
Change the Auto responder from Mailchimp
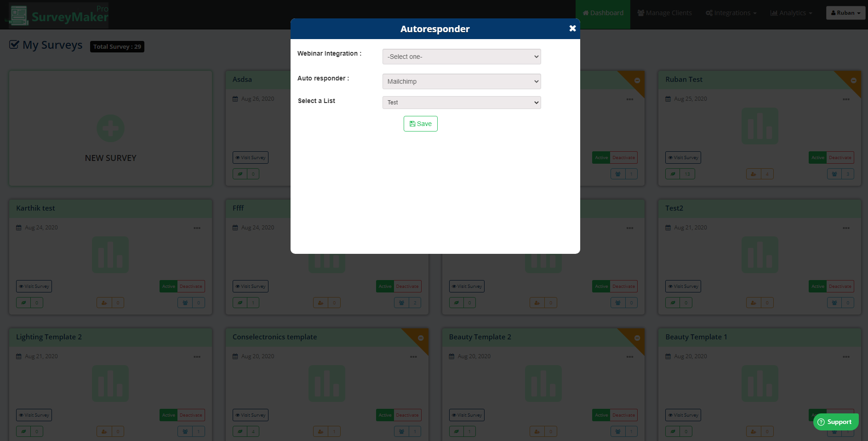pyautogui.click(x=461, y=81)
